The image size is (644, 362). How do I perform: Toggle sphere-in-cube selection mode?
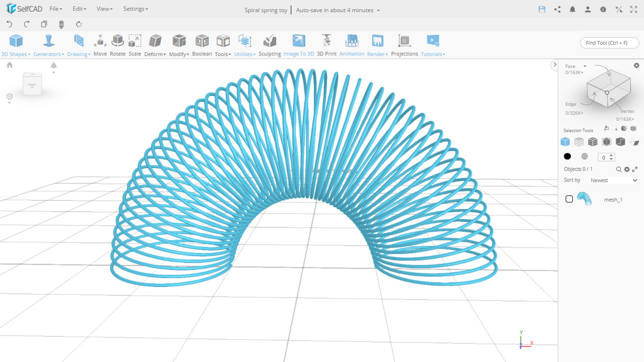coord(606,142)
